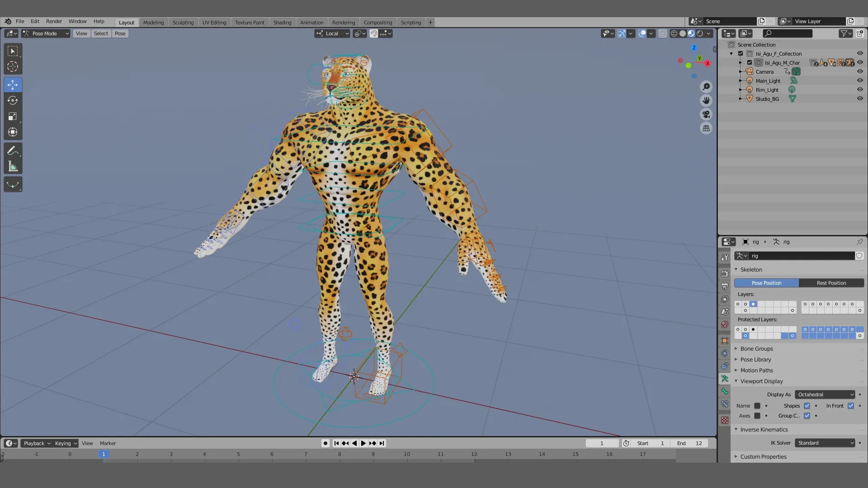Switch to the Sculpting workspace tab
Image resolution: width=868 pixels, height=488 pixels.
(183, 23)
